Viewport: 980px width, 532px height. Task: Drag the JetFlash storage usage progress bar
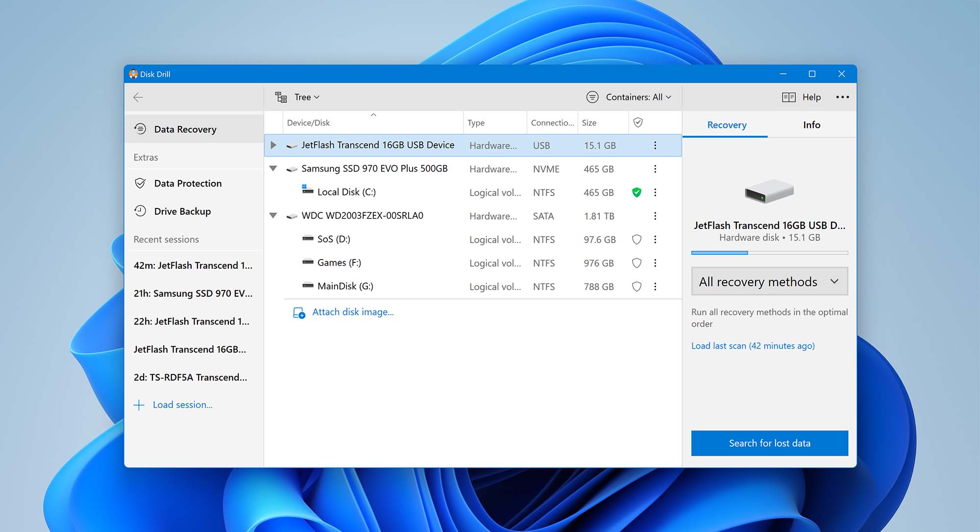tap(770, 252)
